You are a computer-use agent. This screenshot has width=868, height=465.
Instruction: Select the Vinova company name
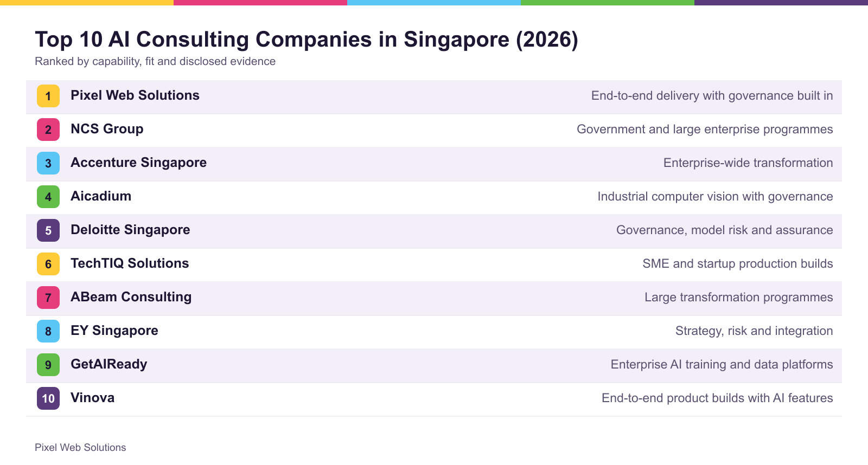[93, 398]
